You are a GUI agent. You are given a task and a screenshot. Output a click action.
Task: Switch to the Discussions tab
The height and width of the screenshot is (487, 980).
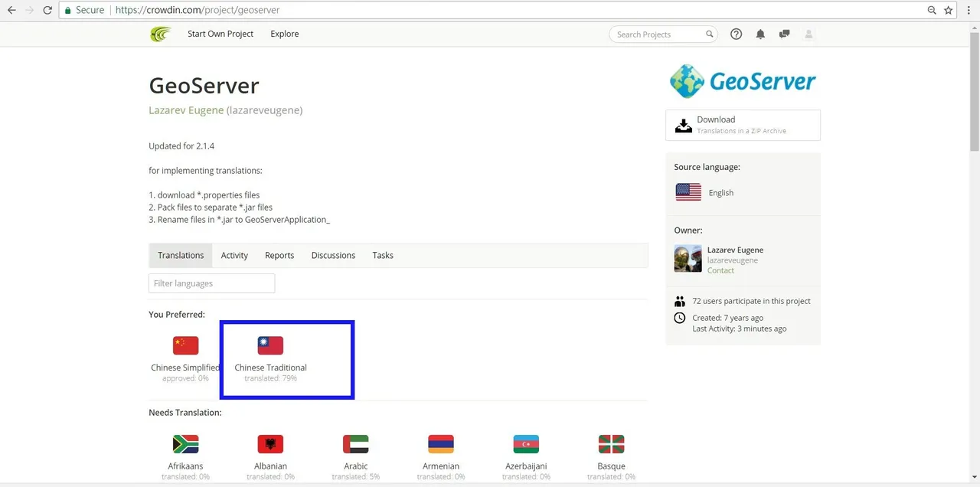point(333,255)
